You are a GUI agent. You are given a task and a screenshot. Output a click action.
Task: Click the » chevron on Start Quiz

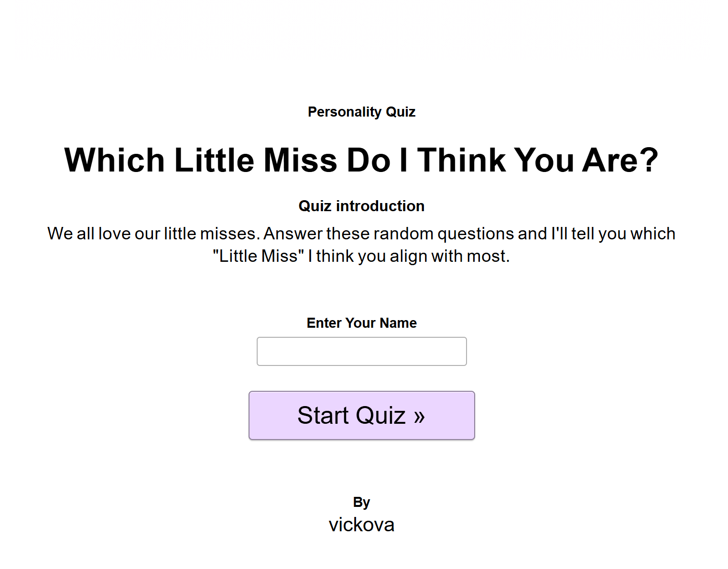coord(419,416)
